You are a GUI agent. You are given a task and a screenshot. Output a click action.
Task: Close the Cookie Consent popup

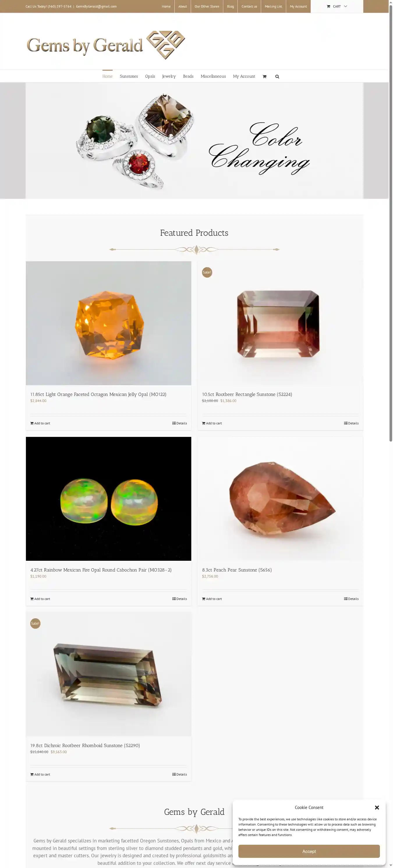coord(377,807)
